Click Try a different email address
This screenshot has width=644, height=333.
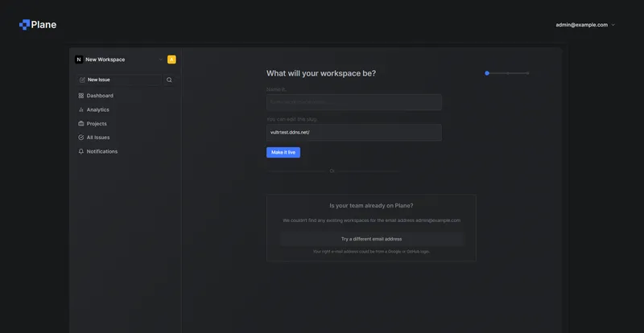coord(371,239)
